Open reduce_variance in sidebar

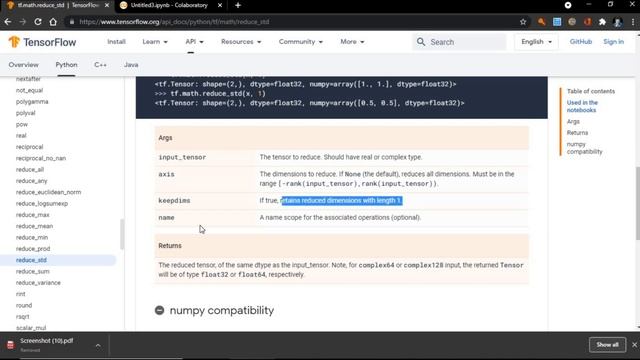point(38,282)
